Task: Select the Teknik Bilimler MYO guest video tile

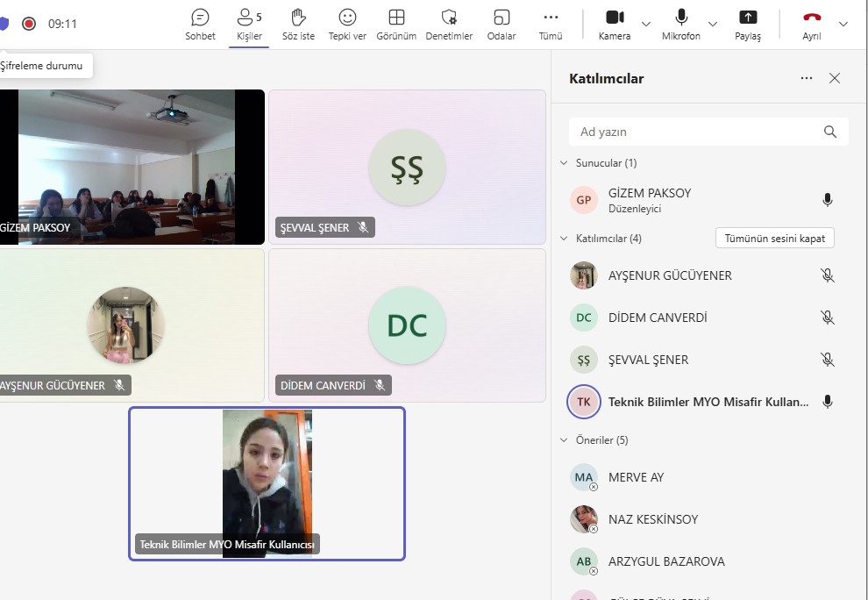Action: tap(267, 483)
